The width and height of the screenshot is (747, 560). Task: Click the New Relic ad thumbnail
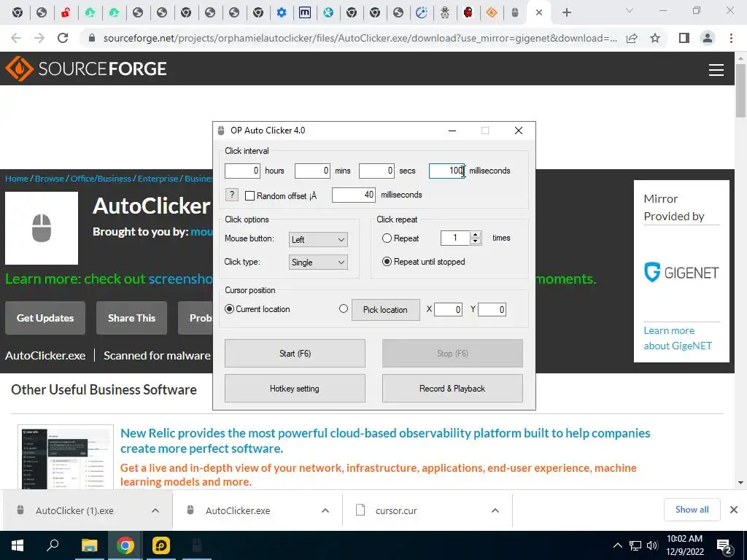pos(66,457)
